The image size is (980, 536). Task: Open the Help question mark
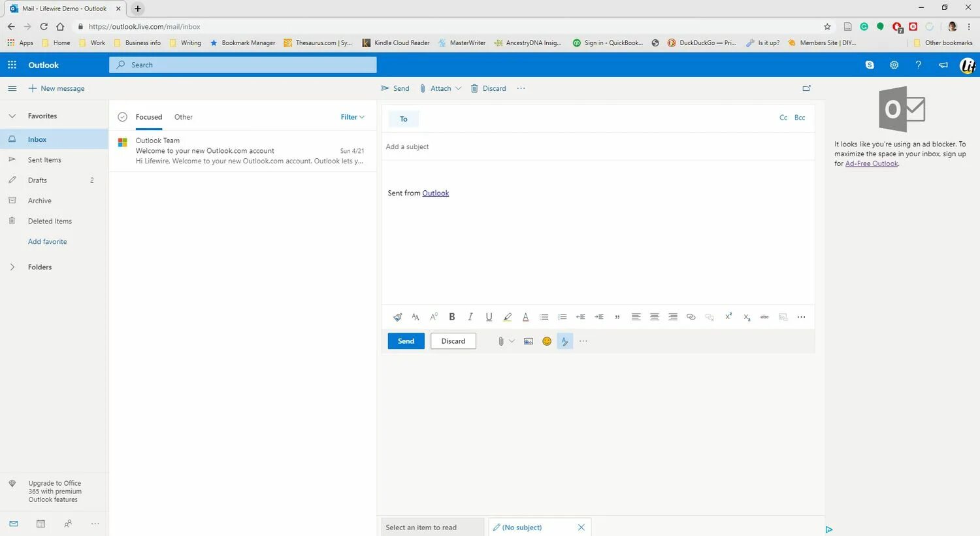pyautogui.click(x=919, y=65)
